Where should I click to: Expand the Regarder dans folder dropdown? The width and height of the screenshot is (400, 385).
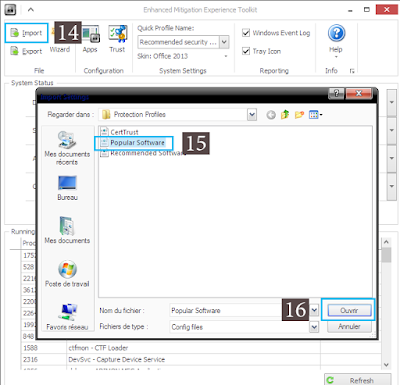(x=252, y=115)
